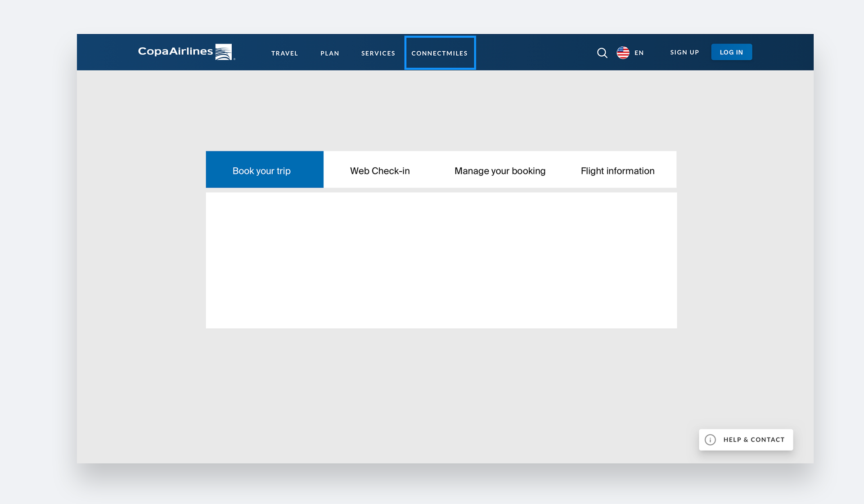
Task: Open the Travel menu
Action: tap(284, 53)
